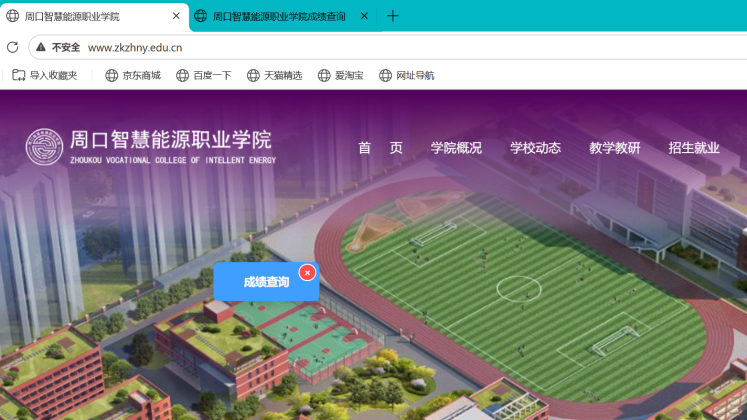
Task: Open the 天猫精选 bookmark
Action: pyautogui.click(x=274, y=75)
